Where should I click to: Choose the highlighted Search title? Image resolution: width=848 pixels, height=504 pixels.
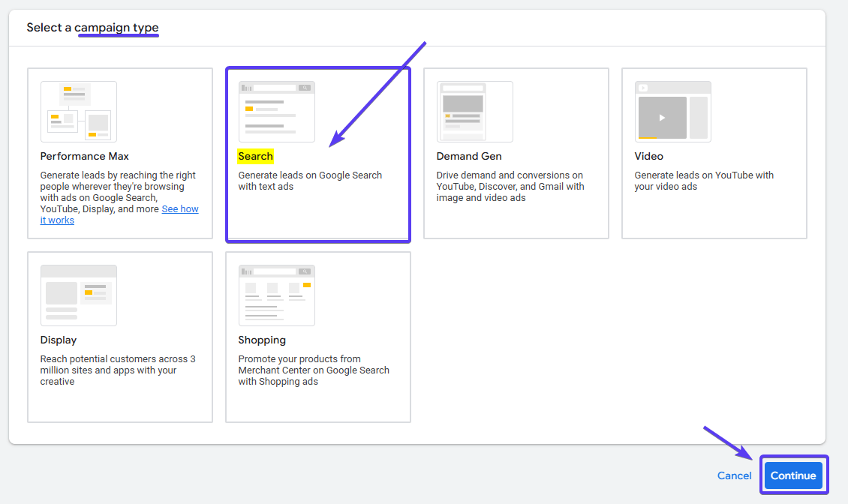[255, 156]
